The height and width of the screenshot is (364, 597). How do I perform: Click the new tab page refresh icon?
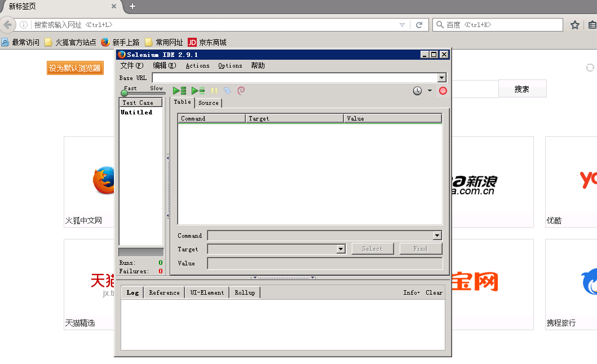590,68
